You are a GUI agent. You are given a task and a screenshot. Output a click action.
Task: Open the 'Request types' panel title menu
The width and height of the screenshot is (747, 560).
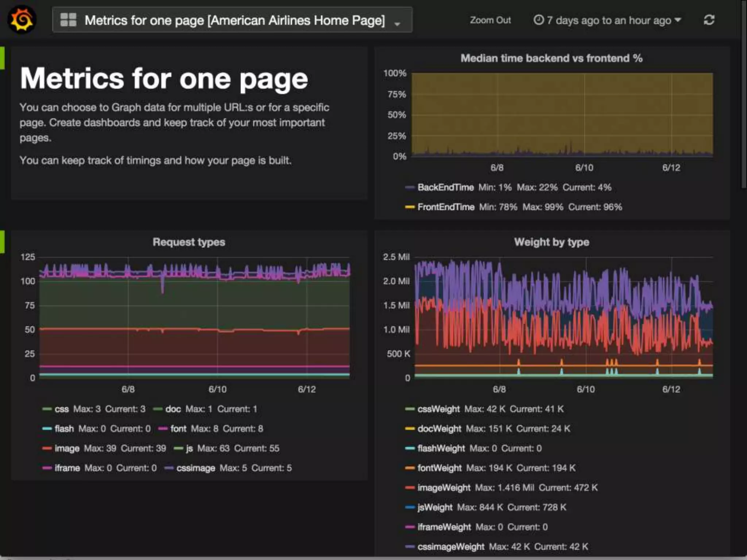tap(189, 242)
